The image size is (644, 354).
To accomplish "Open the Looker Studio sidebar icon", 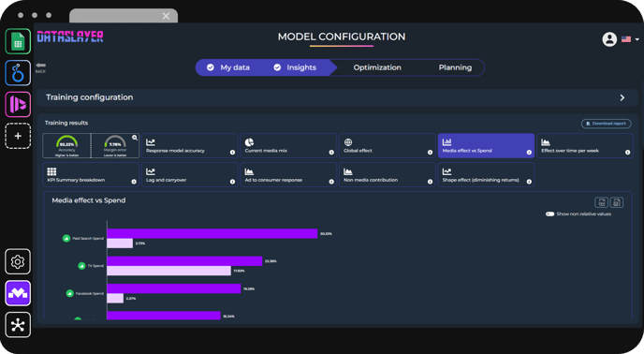I will tap(18, 73).
